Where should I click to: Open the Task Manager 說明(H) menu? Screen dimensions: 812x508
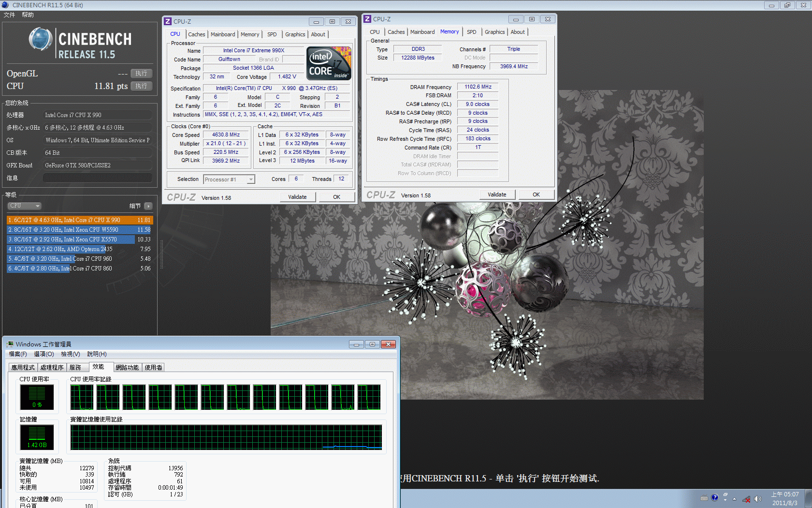(97, 354)
